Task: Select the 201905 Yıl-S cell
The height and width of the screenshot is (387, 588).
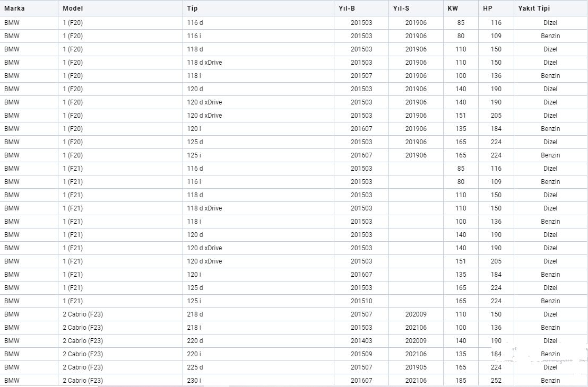Action: (x=416, y=367)
